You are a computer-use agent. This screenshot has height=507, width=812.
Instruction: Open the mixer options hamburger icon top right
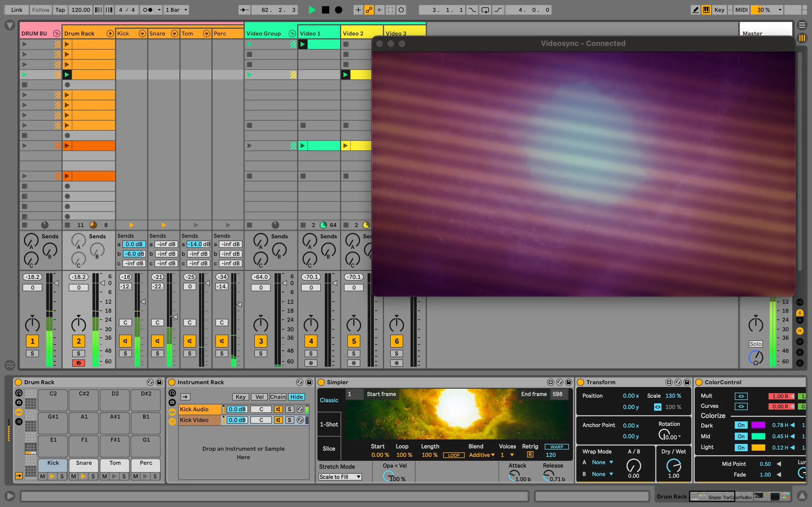[803, 25]
